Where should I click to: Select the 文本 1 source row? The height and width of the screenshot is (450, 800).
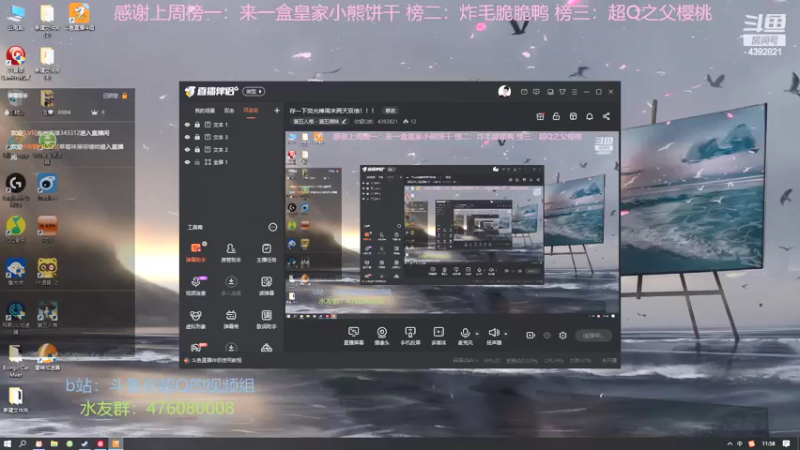232,124
